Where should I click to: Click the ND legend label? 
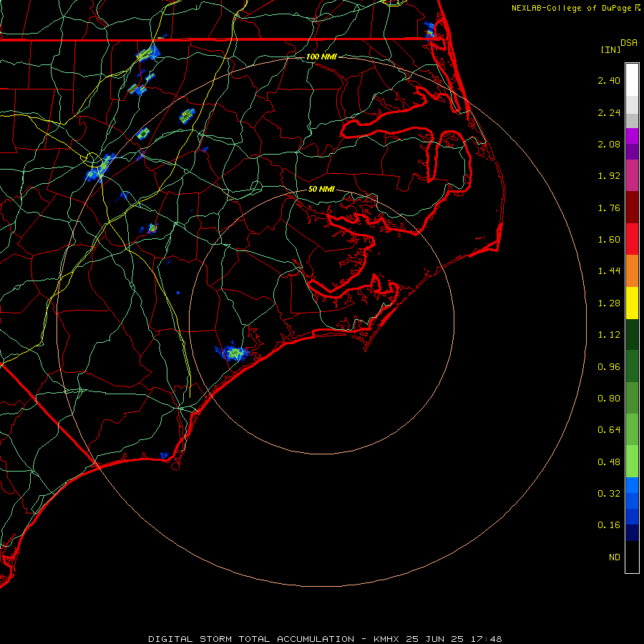click(615, 557)
